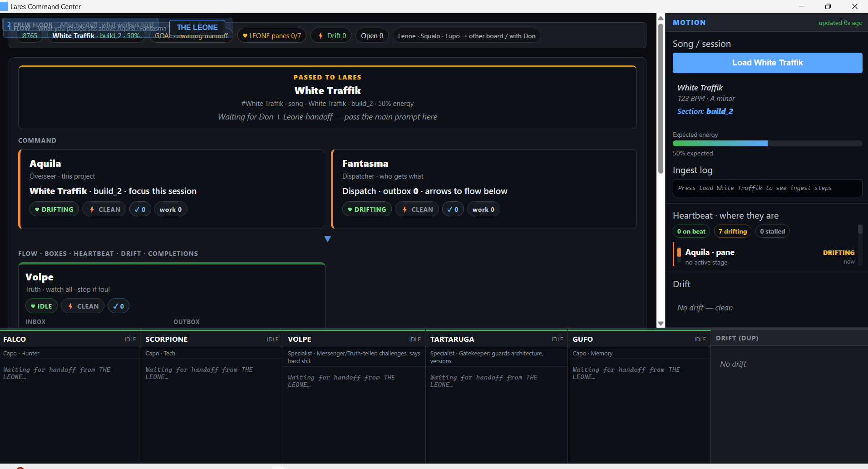Screen dimensions: 868x469
Task: Click the Volpe card's checkmark 0 badge
Action: (118, 306)
